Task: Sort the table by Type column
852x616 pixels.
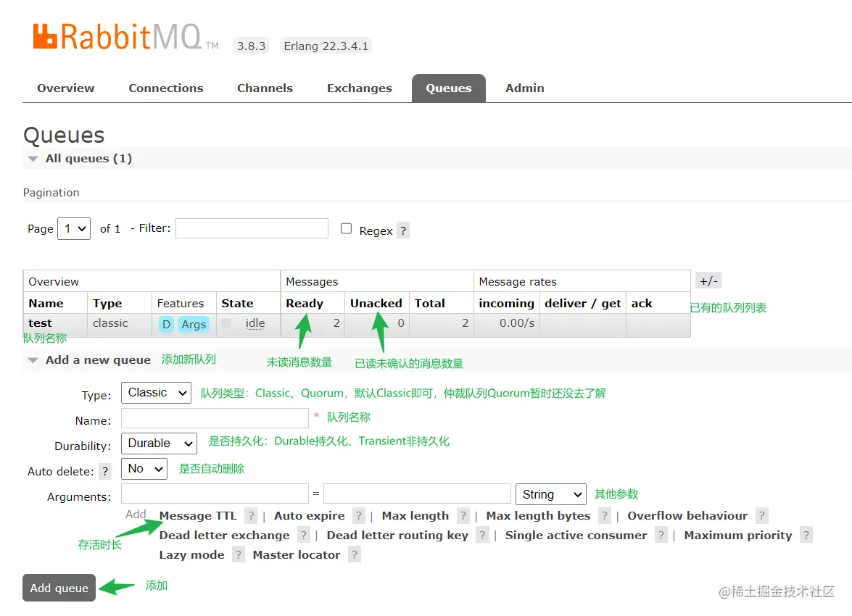Action: [107, 303]
